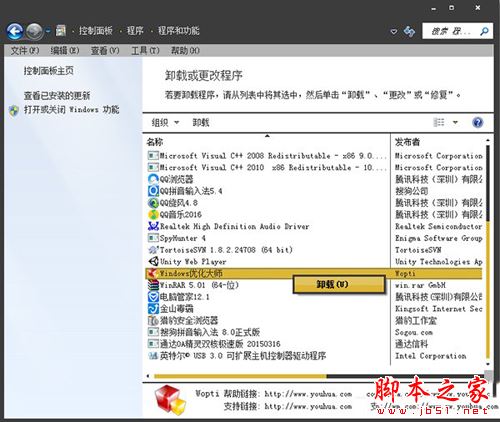
Task: Select 通达OA精灵双核极速版 icon
Action: [153, 344]
